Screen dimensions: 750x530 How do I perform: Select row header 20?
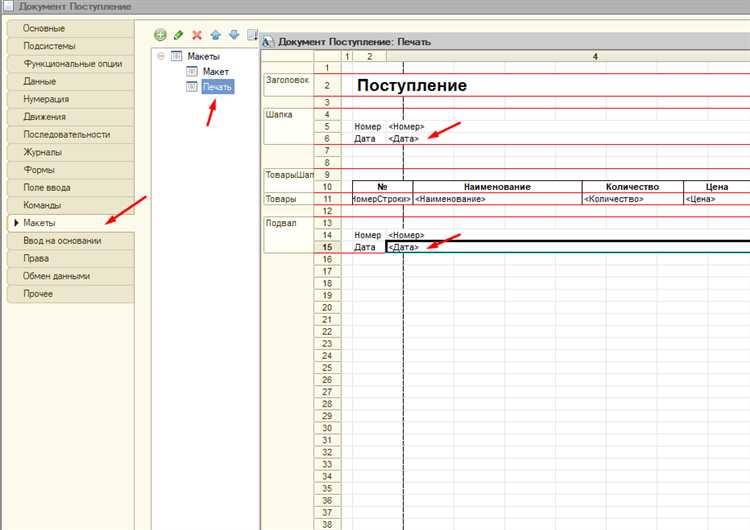click(327, 307)
